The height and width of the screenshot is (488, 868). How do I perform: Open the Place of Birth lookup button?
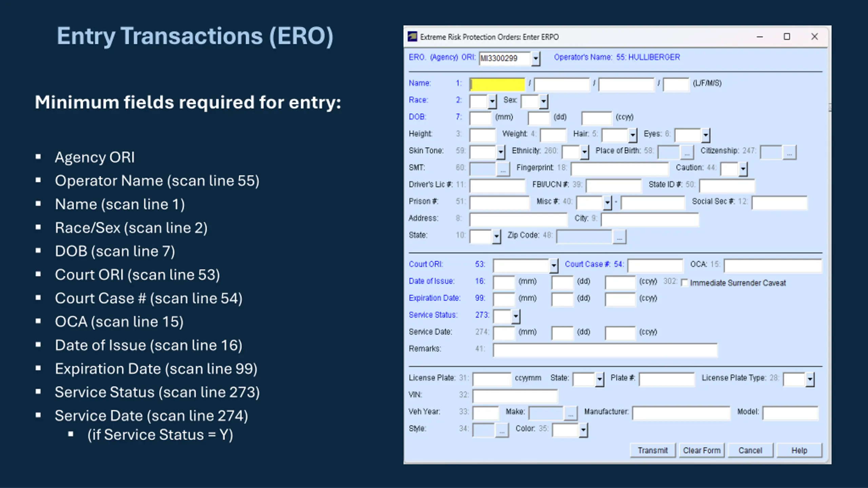tap(687, 153)
